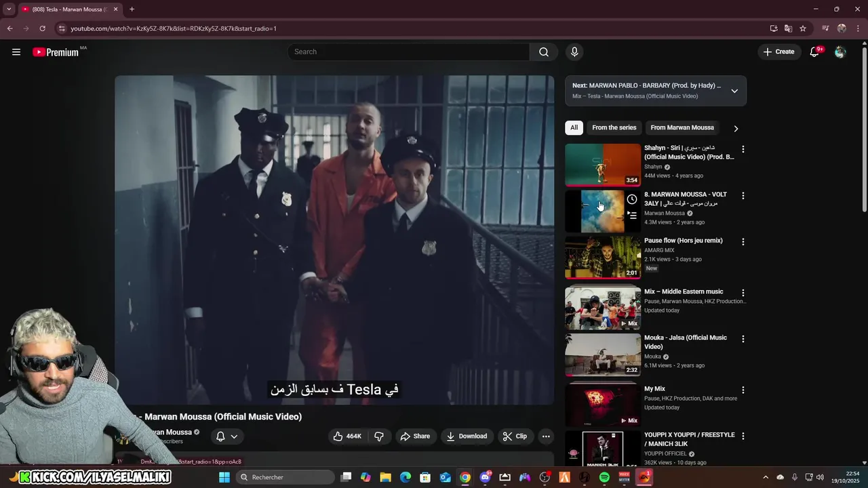Open the account avatar menu
The width and height of the screenshot is (868, 488).
coord(840,52)
